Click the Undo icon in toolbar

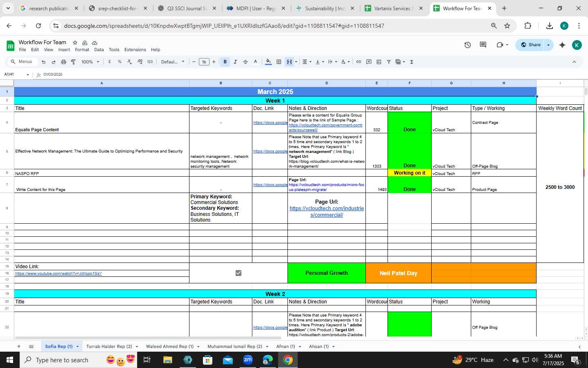tap(43, 62)
